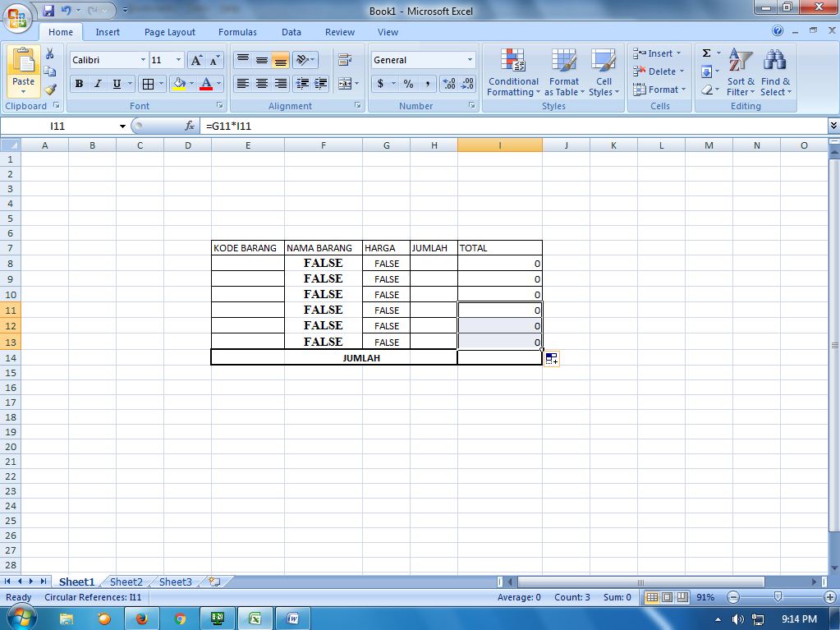
Task: Open the Fill Color dropdown arrow
Action: pos(190,84)
